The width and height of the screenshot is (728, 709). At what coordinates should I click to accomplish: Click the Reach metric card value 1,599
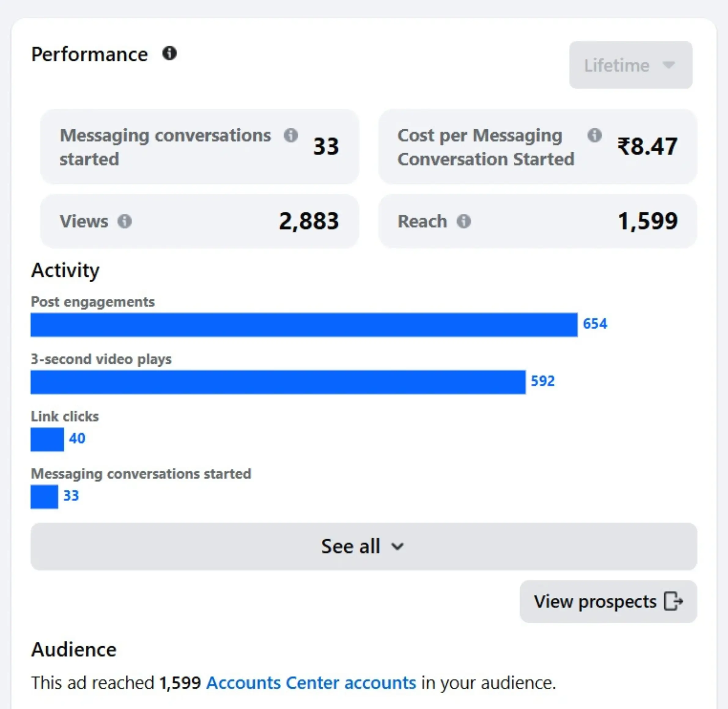click(648, 221)
